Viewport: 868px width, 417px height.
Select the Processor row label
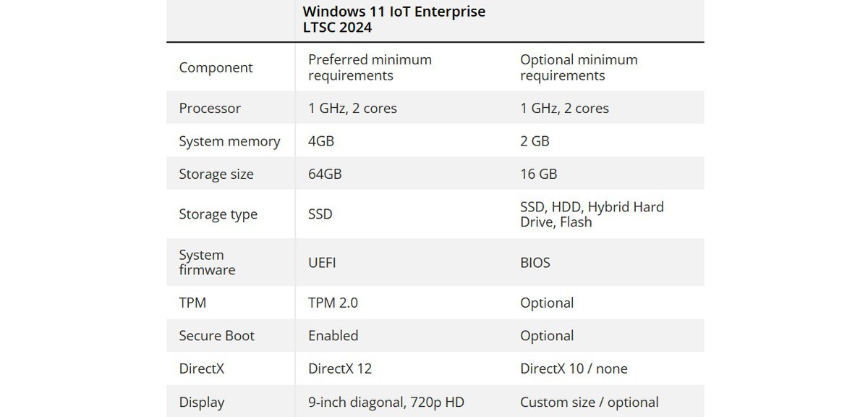click(x=210, y=108)
